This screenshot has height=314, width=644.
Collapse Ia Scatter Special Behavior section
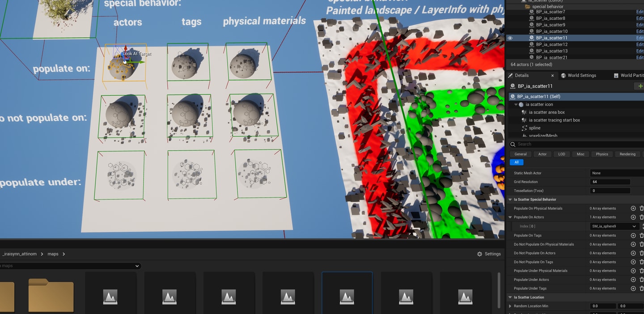coord(510,199)
